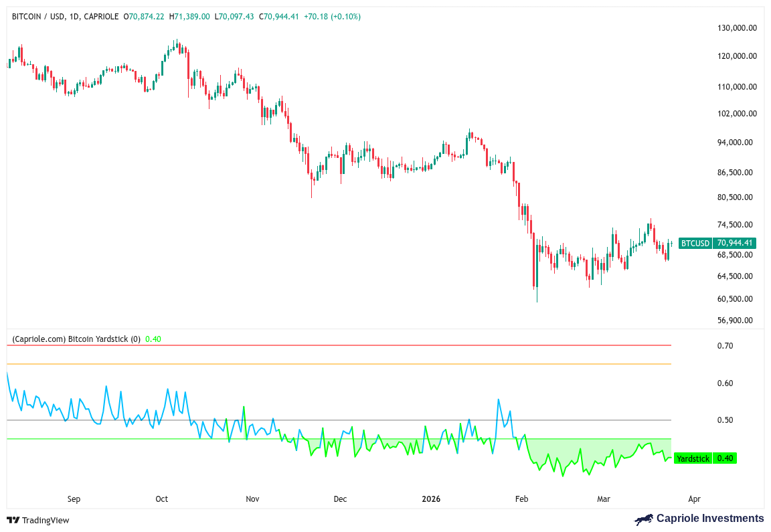
Task: Click the Sep label on the time axis
Action: [x=74, y=499]
